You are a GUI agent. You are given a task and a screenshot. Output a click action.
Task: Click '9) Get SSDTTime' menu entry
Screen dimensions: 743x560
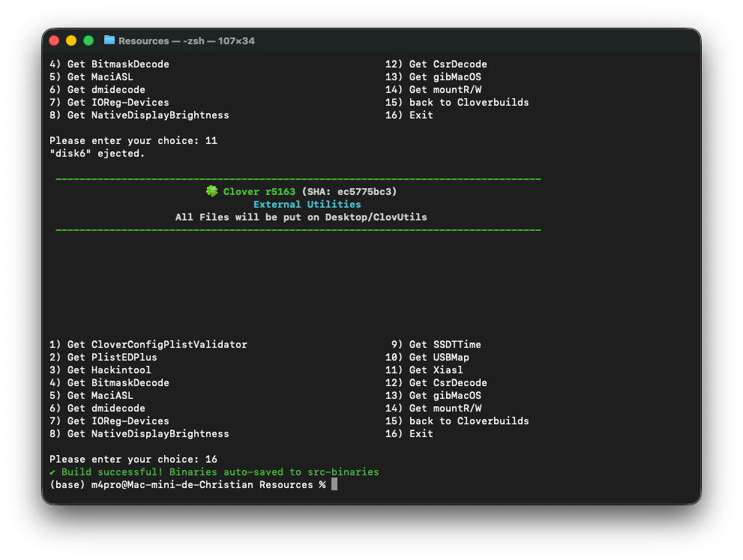[436, 344]
